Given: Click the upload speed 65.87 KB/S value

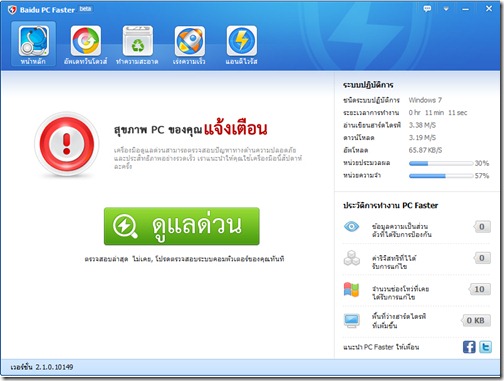Looking at the screenshot, I should pos(425,150).
